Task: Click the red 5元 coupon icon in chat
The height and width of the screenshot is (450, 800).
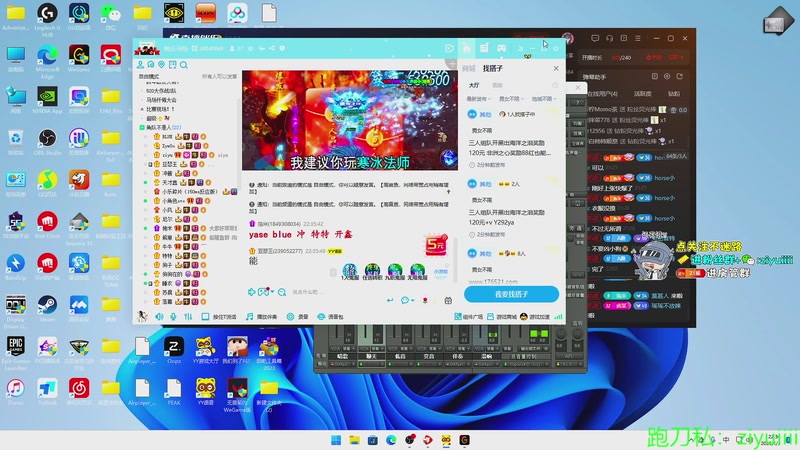Action: pos(436,245)
